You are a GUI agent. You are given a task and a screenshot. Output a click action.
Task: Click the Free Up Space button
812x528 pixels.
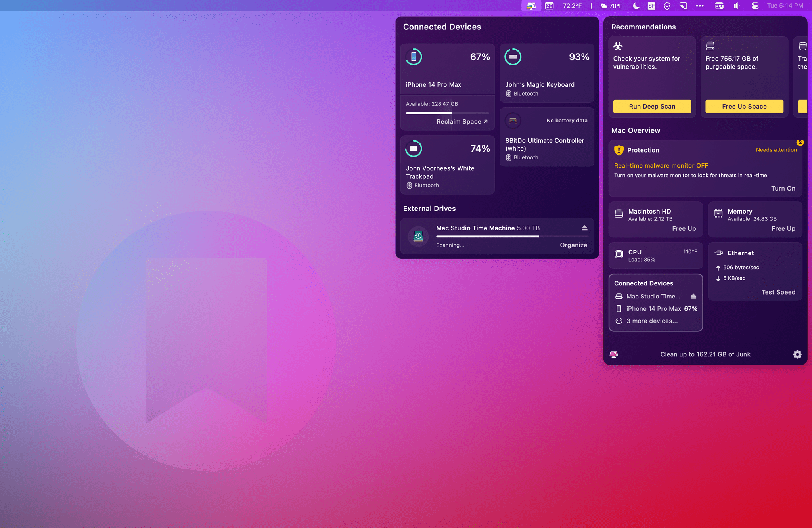(x=744, y=106)
